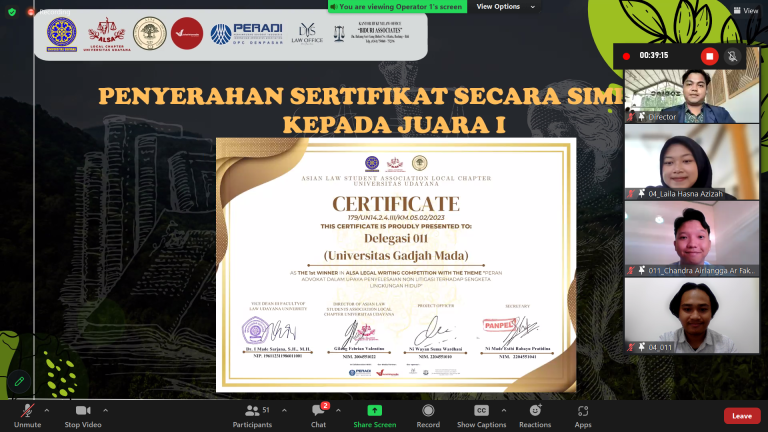Click the round tree emblem logo in header
Viewport: 768px width, 432px height.
click(x=150, y=33)
